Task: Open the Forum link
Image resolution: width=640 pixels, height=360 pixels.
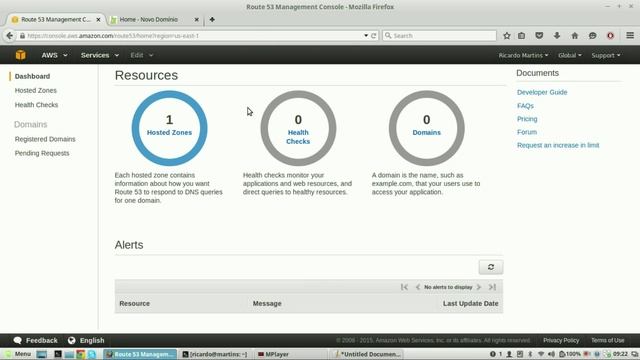Action: click(527, 132)
